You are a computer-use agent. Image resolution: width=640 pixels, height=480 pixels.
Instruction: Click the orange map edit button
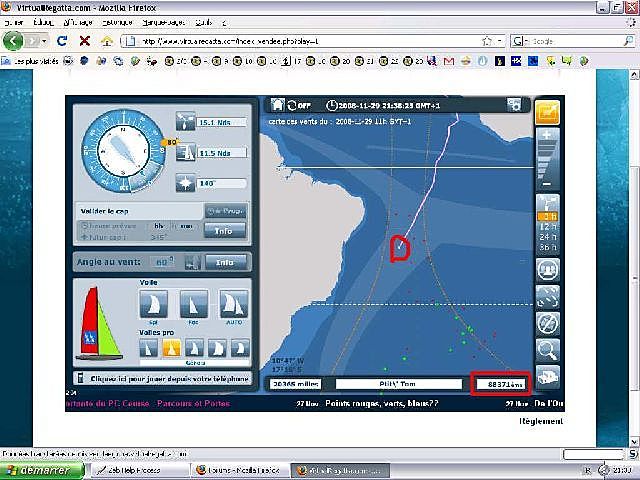point(547,112)
